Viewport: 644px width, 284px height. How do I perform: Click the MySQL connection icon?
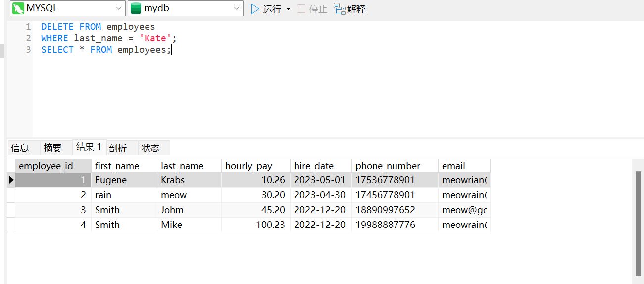click(x=18, y=8)
